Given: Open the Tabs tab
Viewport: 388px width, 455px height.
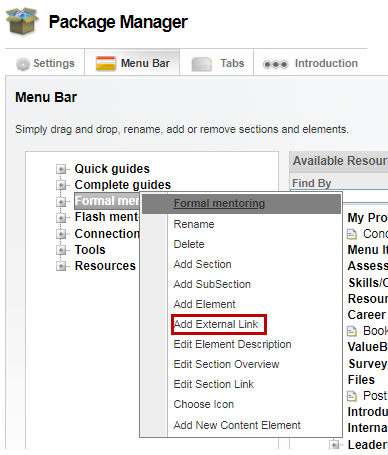Looking at the screenshot, I should [x=217, y=63].
